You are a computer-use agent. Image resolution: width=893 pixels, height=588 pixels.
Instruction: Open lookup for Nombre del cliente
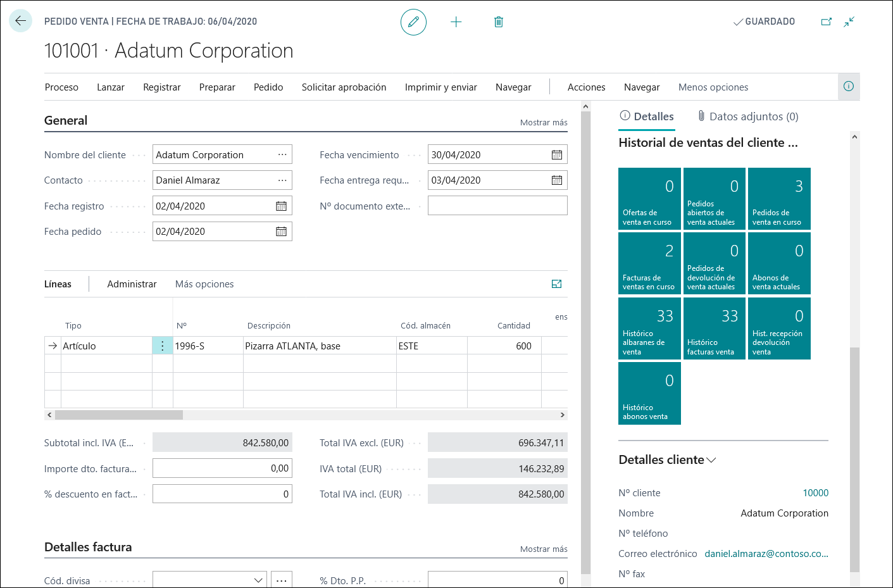point(282,155)
